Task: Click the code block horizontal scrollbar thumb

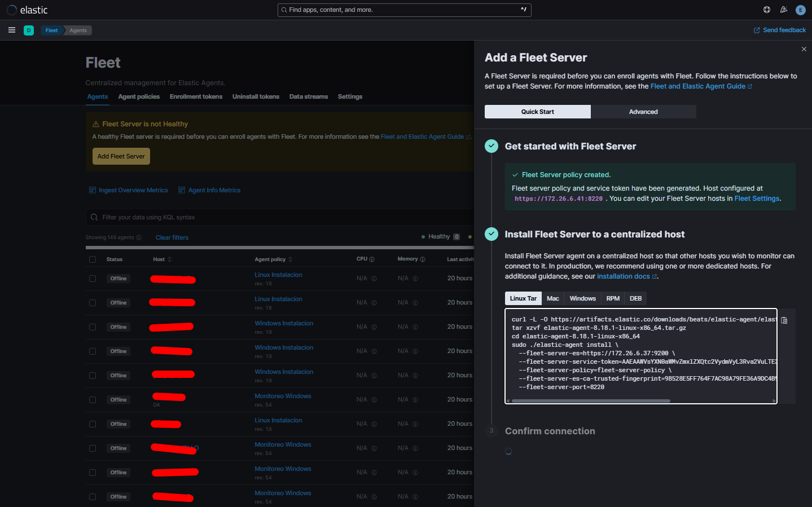Action: coord(591,401)
